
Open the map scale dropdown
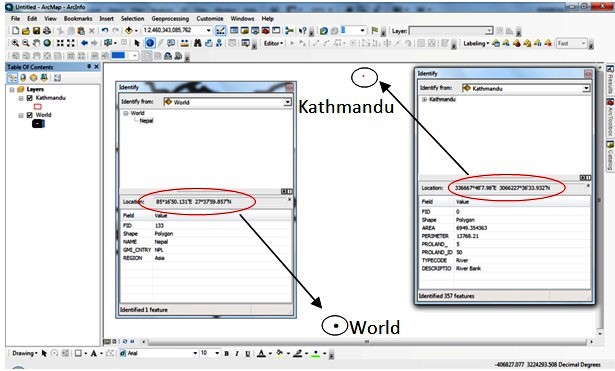(209, 30)
